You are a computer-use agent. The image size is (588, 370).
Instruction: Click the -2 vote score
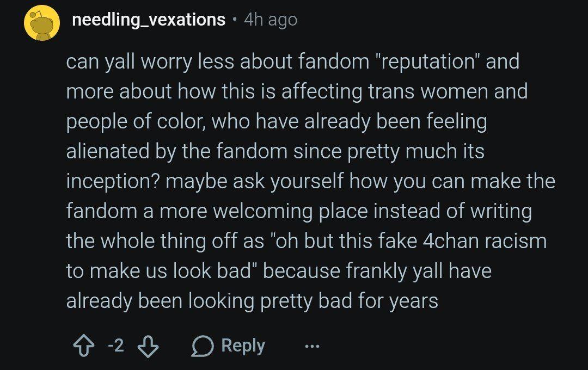pos(116,346)
